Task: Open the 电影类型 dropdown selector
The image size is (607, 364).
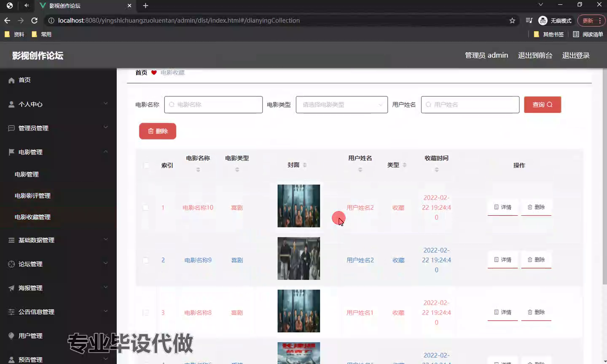Action: click(342, 104)
